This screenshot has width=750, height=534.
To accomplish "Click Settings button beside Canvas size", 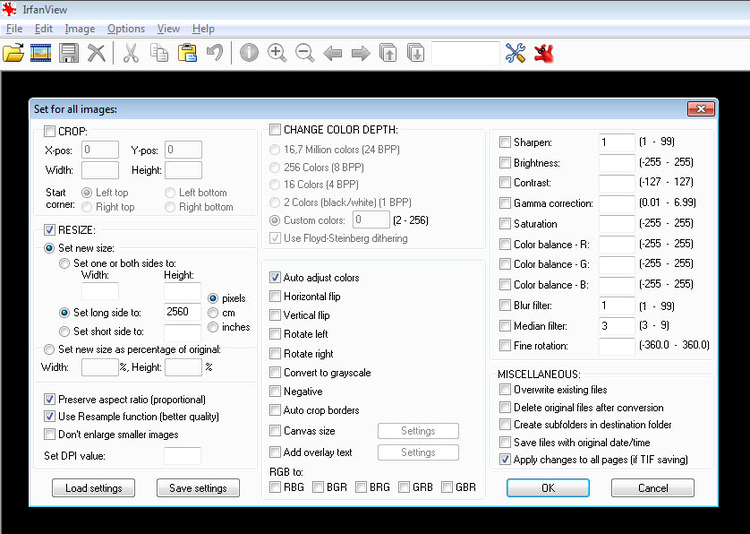I will (x=418, y=431).
